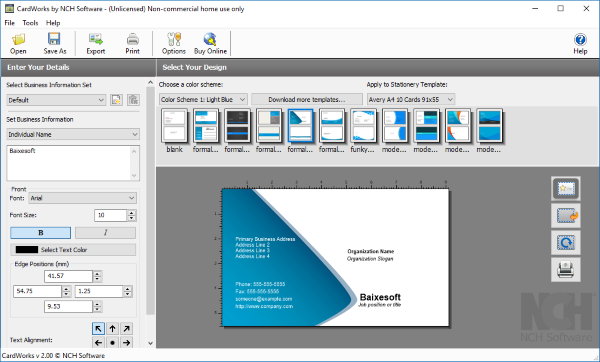Image resolution: width=600 pixels, height=362 pixels.
Task: Align text to the top-right arrow
Action: [x=126, y=328]
